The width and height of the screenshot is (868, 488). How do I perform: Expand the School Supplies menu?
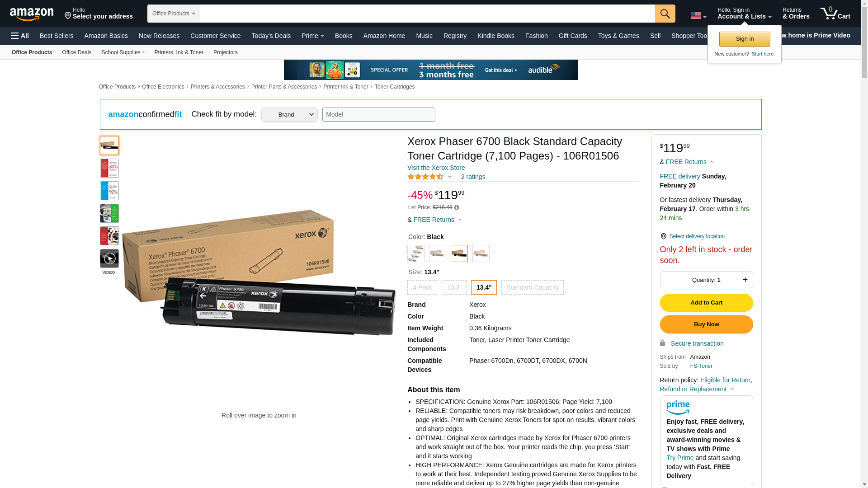(x=123, y=52)
